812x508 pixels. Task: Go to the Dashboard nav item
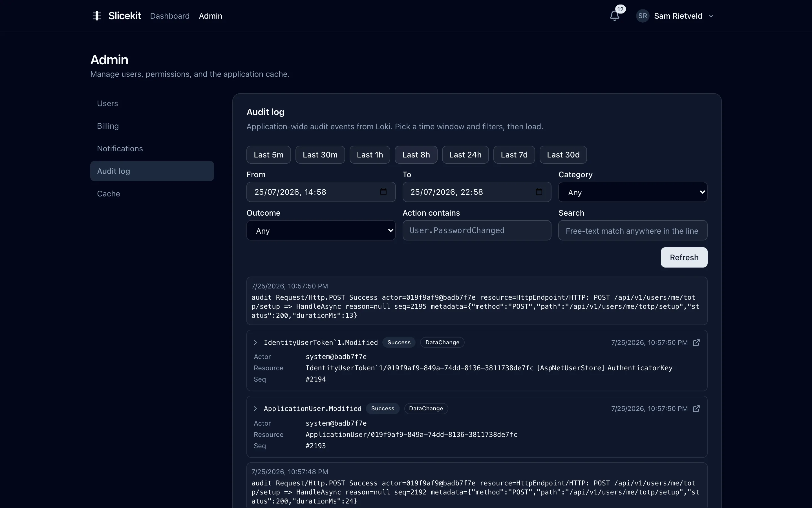[170, 16]
